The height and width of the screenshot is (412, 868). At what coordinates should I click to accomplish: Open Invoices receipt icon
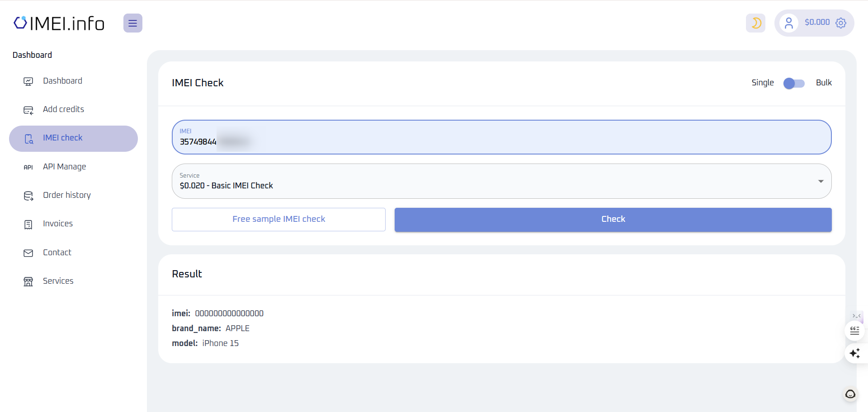28,225
